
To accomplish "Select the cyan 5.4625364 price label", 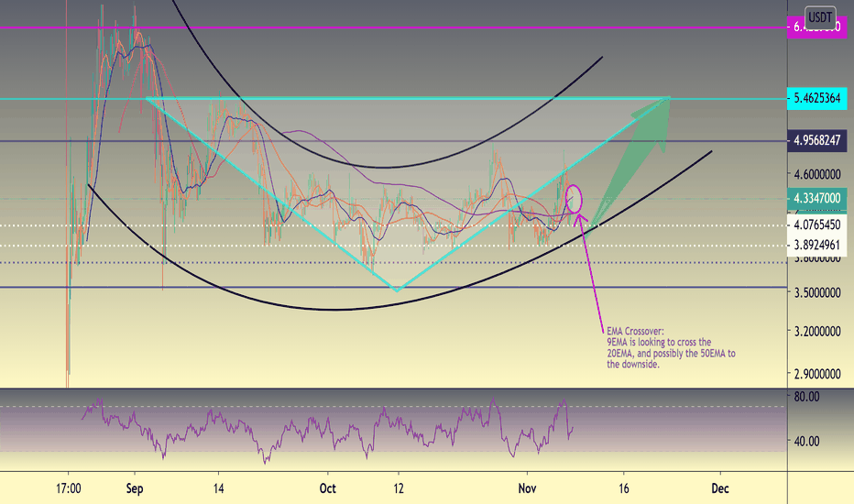I will [x=817, y=98].
